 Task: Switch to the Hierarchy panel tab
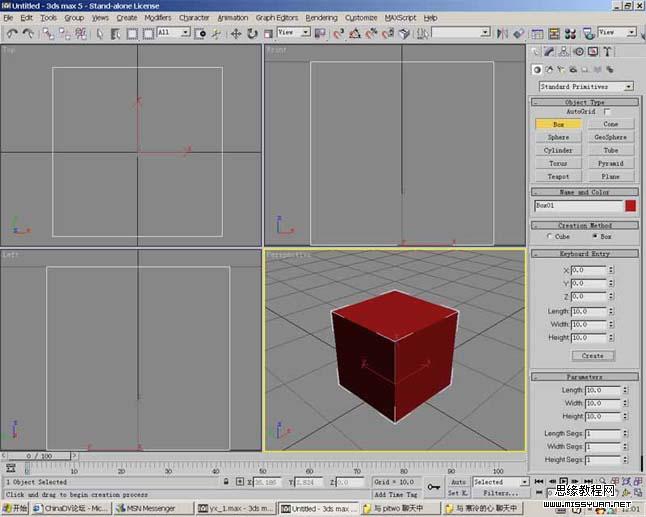[x=564, y=51]
